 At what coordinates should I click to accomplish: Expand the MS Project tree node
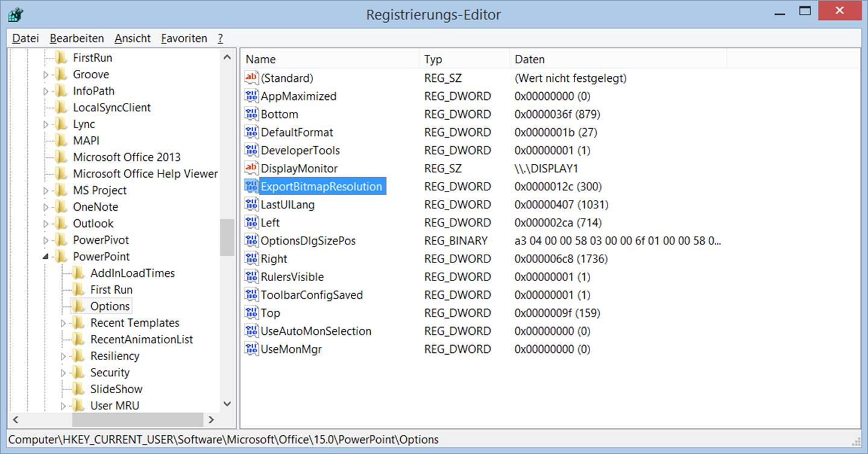[x=46, y=190]
